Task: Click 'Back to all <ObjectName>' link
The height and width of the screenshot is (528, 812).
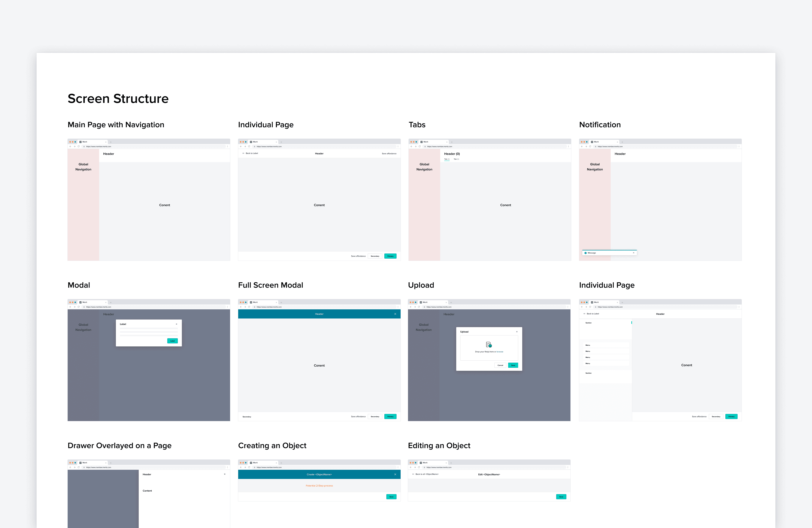Action: click(425, 474)
